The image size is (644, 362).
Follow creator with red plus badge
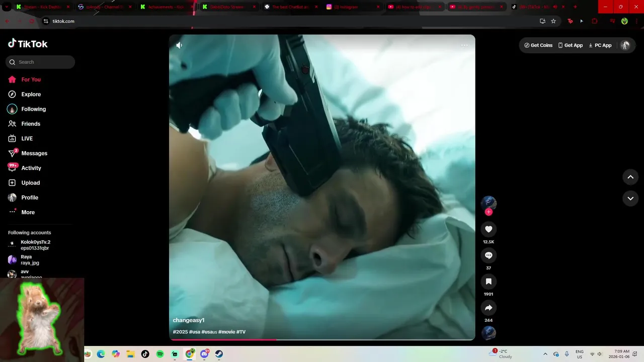tap(489, 212)
